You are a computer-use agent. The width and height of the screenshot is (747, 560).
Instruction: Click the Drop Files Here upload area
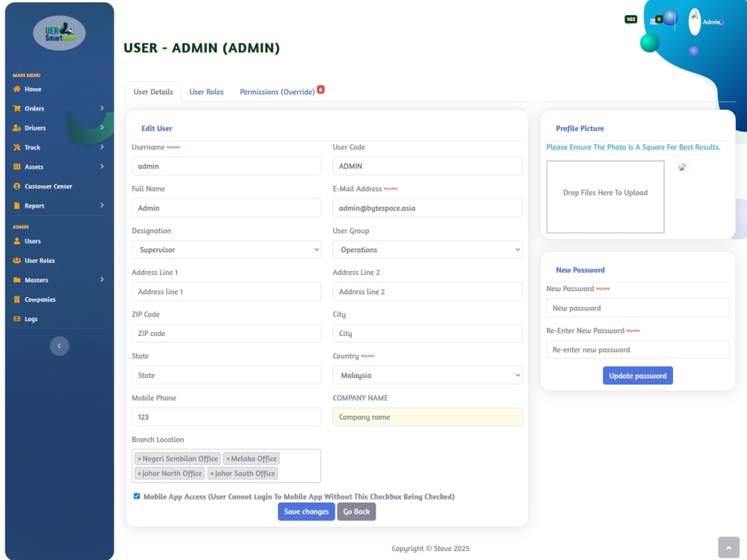click(x=605, y=197)
